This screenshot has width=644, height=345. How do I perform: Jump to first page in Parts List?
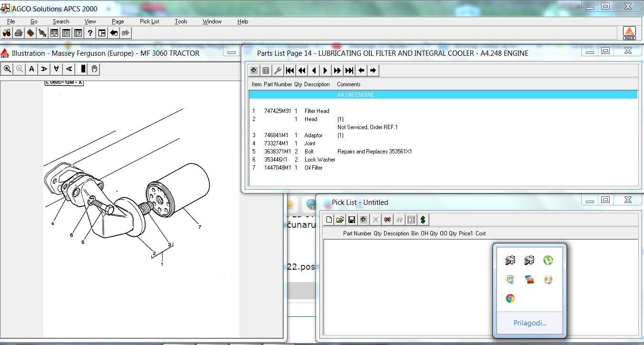[290, 71]
